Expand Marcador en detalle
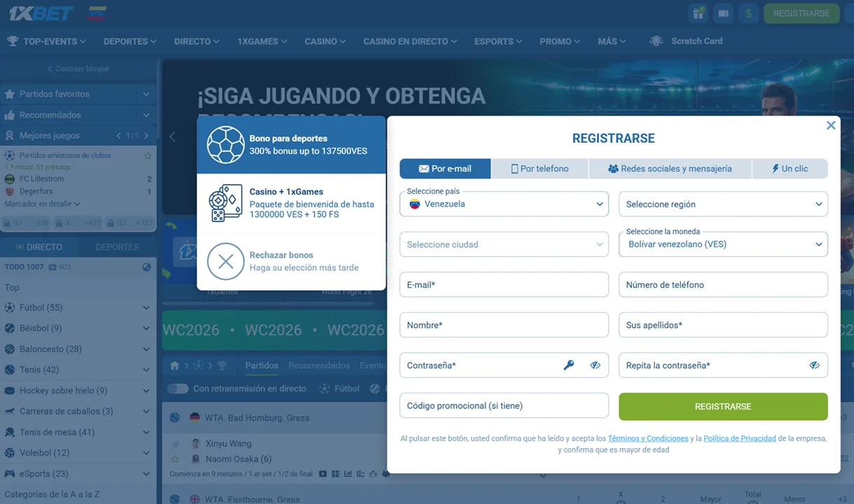 42,204
